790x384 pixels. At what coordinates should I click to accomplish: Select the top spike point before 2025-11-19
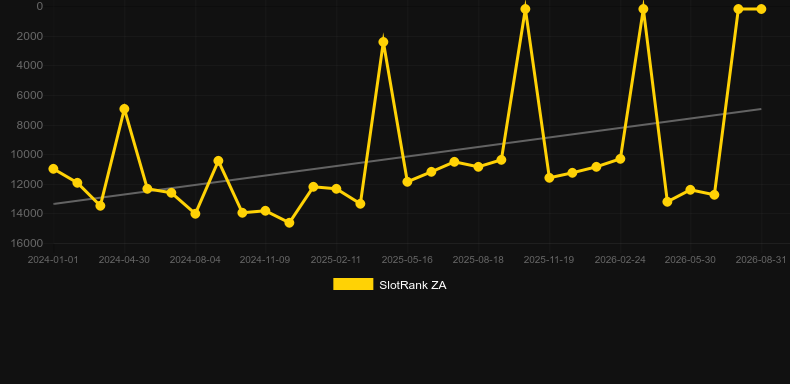[x=525, y=9]
